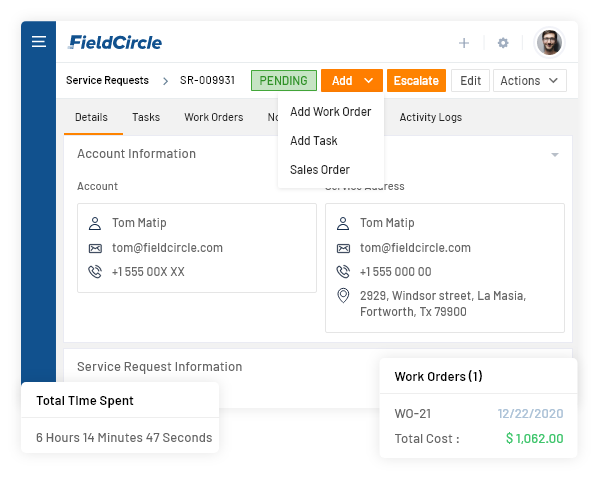Screen dimensions: 599x479
Task: Click the envelope icon in Service Address card
Action: point(343,249)
